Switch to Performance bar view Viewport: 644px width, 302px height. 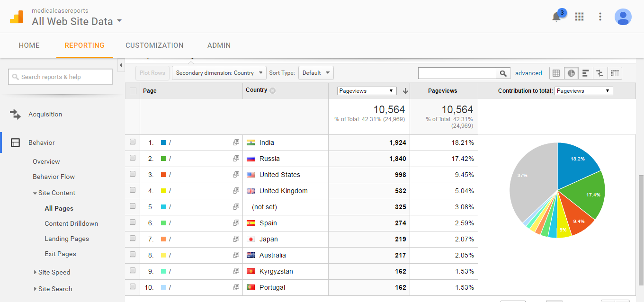coord(586,73)
